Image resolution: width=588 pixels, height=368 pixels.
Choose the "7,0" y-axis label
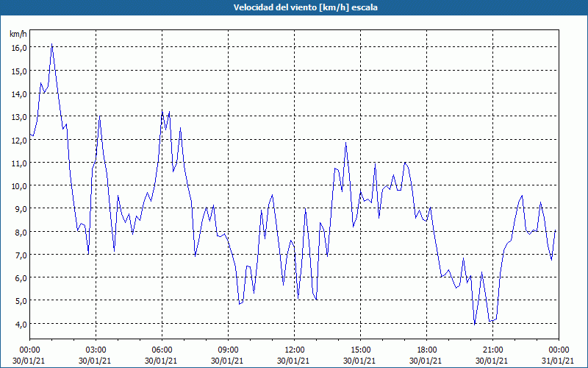tap(21, 255)
